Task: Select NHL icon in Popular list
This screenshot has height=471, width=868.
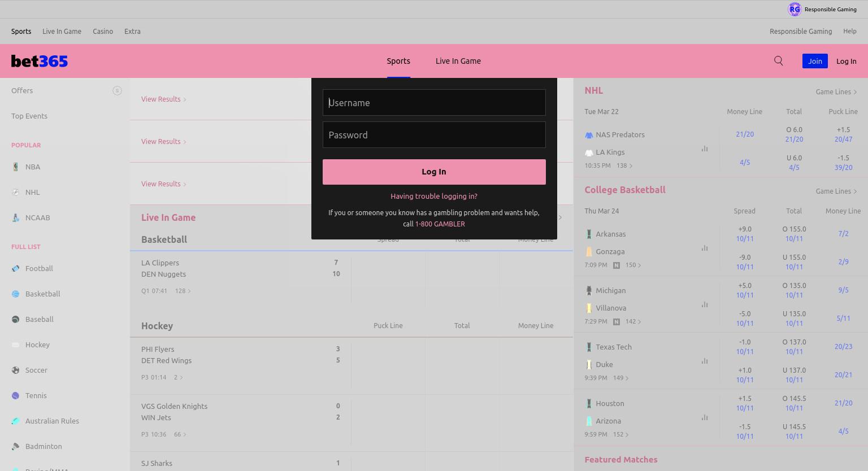Action: (x=15, y=192)
